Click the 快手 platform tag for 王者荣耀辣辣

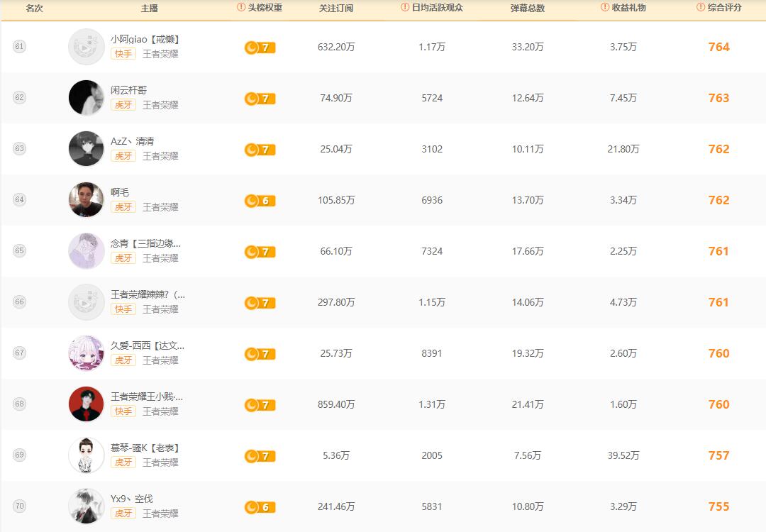123,309
